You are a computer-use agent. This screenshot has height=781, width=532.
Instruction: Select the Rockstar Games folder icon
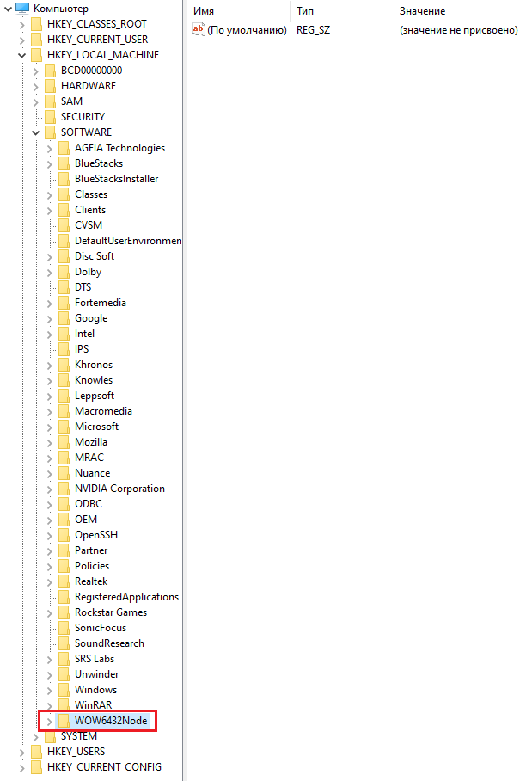click(64, 612)
